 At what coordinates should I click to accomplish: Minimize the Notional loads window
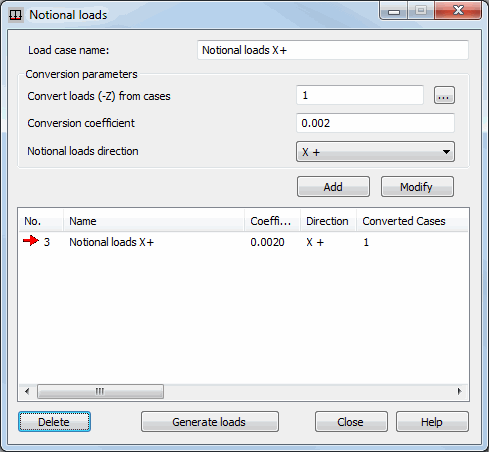click(394, 12)
